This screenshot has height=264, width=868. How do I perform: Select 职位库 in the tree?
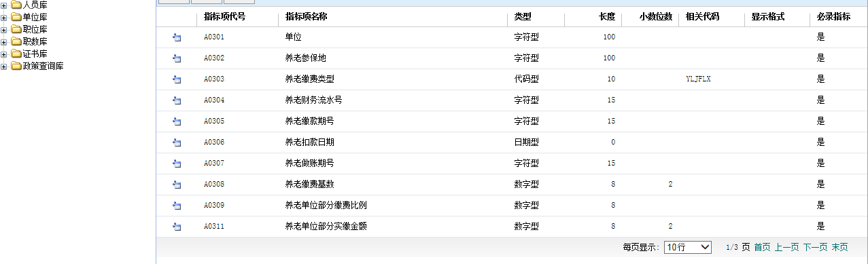(x=35, y=30)
